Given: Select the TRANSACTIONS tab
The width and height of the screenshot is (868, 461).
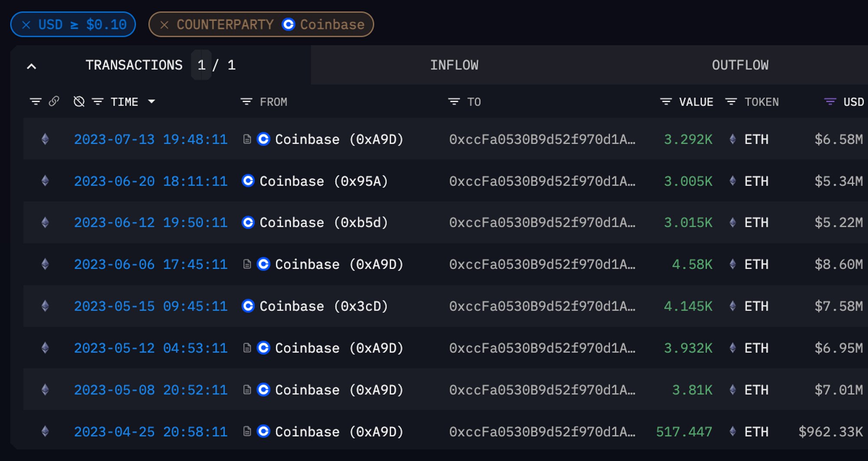Looking at the screenshot, I should coord(134,65).
